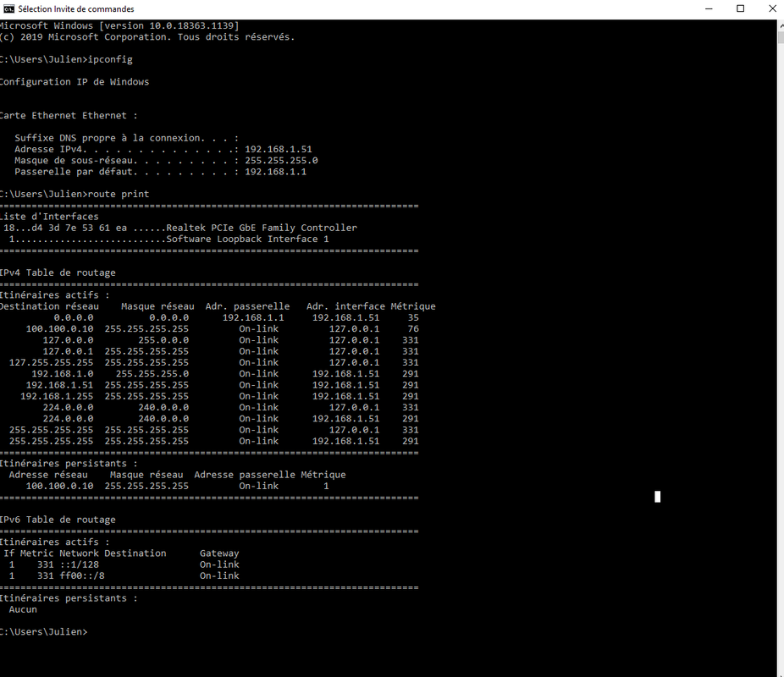Screen dimensions: 784x677
Task: Click the 'Sélection Invite de commandes' title text
Action: tap(76, 9)
